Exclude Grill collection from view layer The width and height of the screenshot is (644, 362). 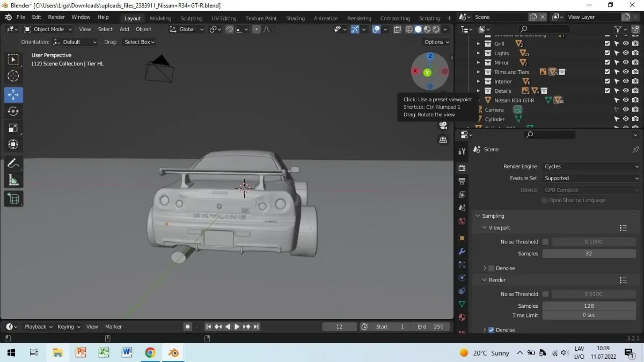click(x=607, y=43)
